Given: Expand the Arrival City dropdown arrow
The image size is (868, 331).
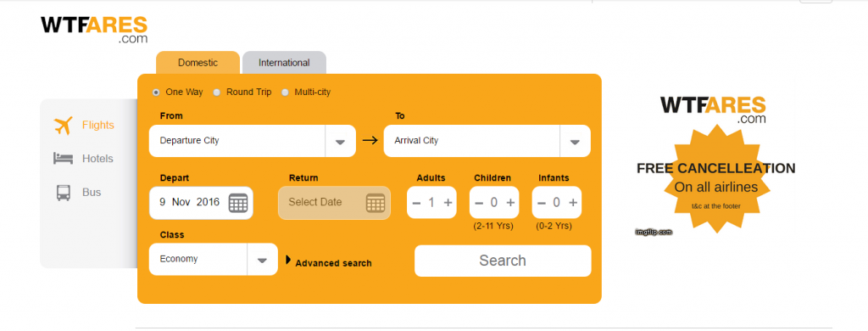Looking at the screenshot, I should pyautogui.click(x=576, y=142).
